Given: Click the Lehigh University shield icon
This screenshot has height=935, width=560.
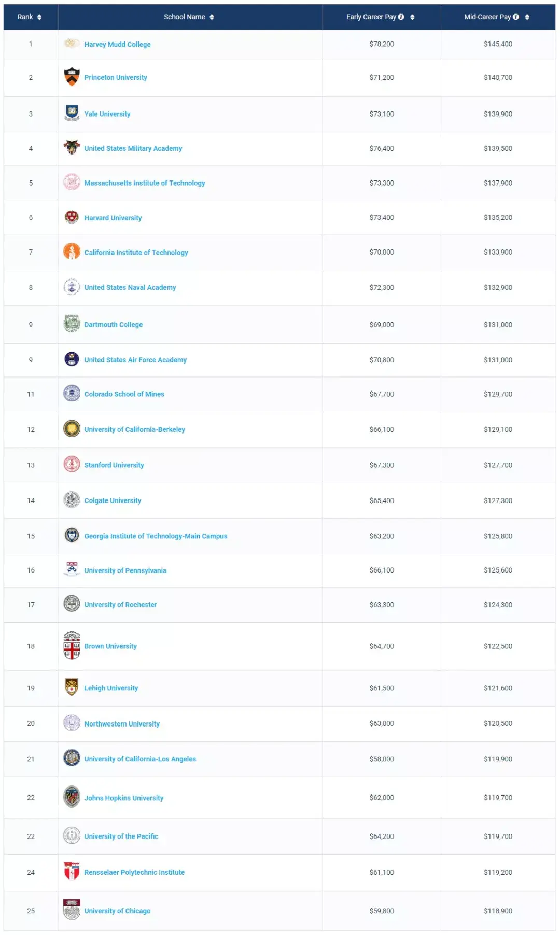Looking at the screenshot, I should 72,688.
